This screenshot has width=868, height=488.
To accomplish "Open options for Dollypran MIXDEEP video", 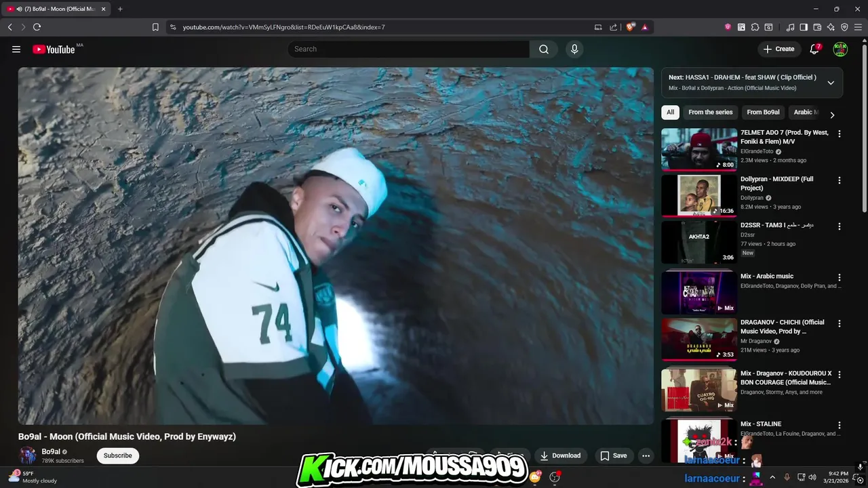I will click(839, 180).
